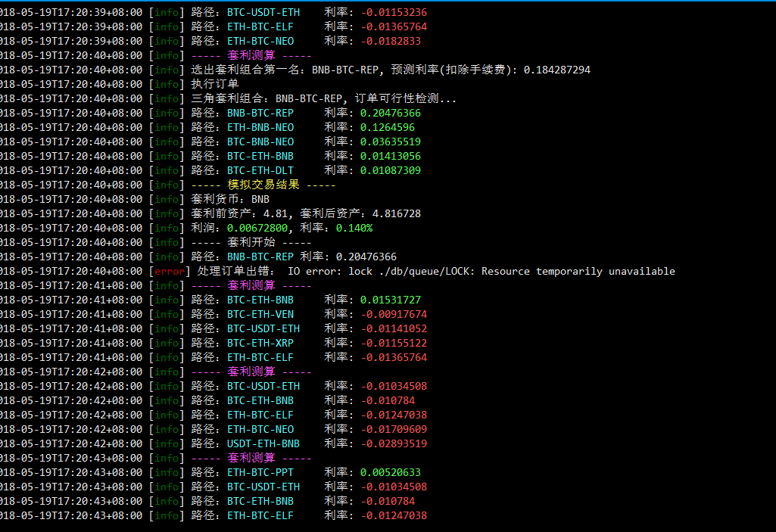Select rate value 0.1264596
776x532 pixels.
coord(388,127)
